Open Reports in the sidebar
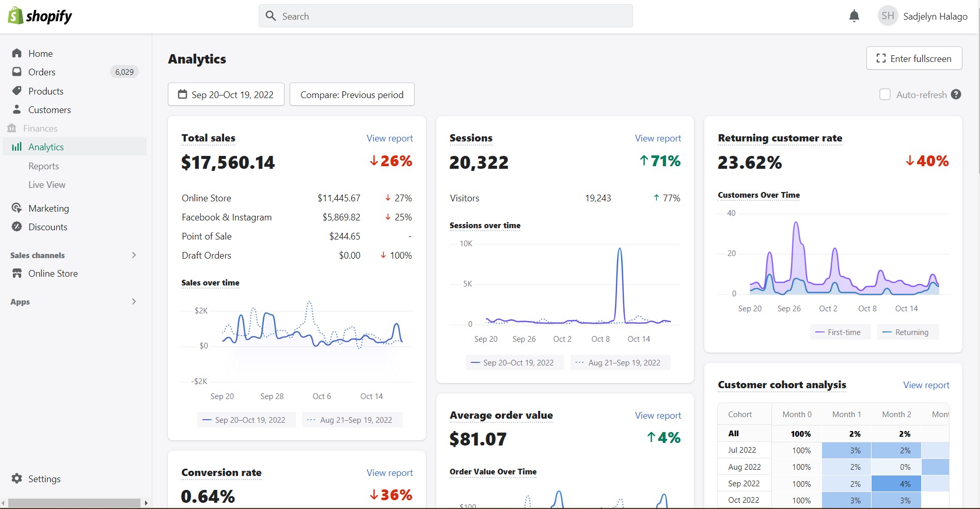The image size is (980, 509). click(x=44, y=166)
